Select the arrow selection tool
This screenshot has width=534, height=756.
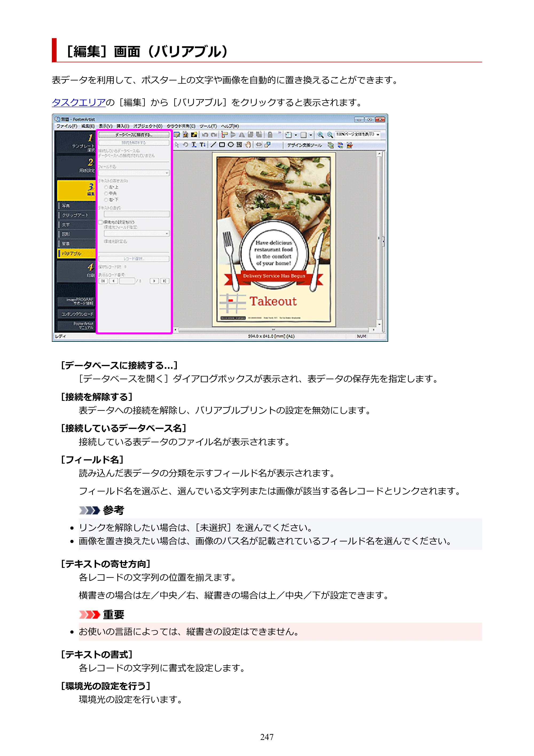177,145
